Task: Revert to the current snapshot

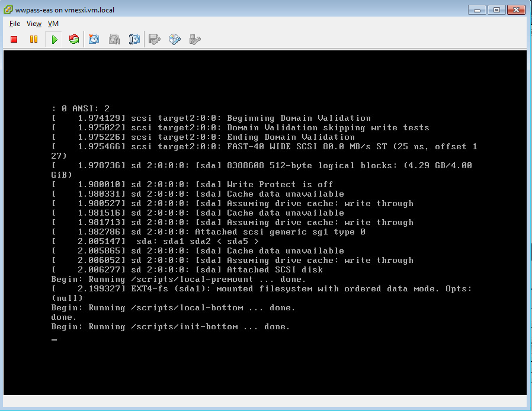Action: (114, 38)
